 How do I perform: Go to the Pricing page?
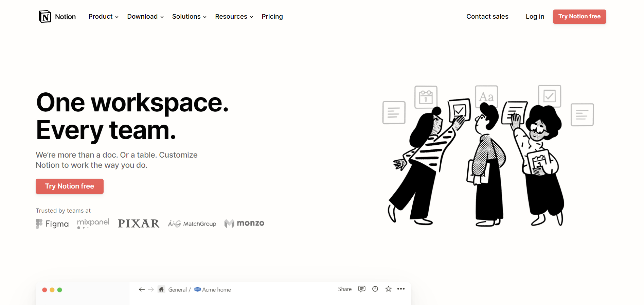[272, 16]
